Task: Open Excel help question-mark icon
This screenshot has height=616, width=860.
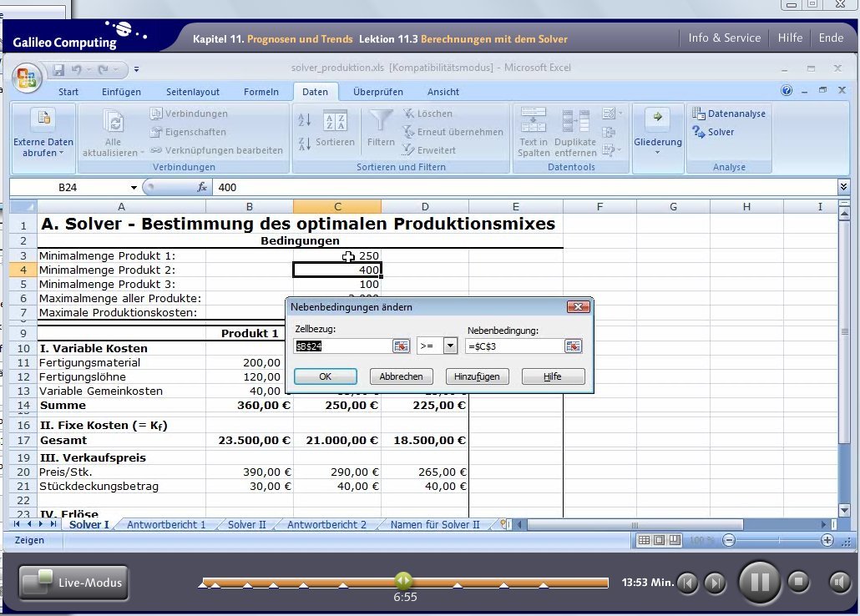Action: click(x=787, y=90)
